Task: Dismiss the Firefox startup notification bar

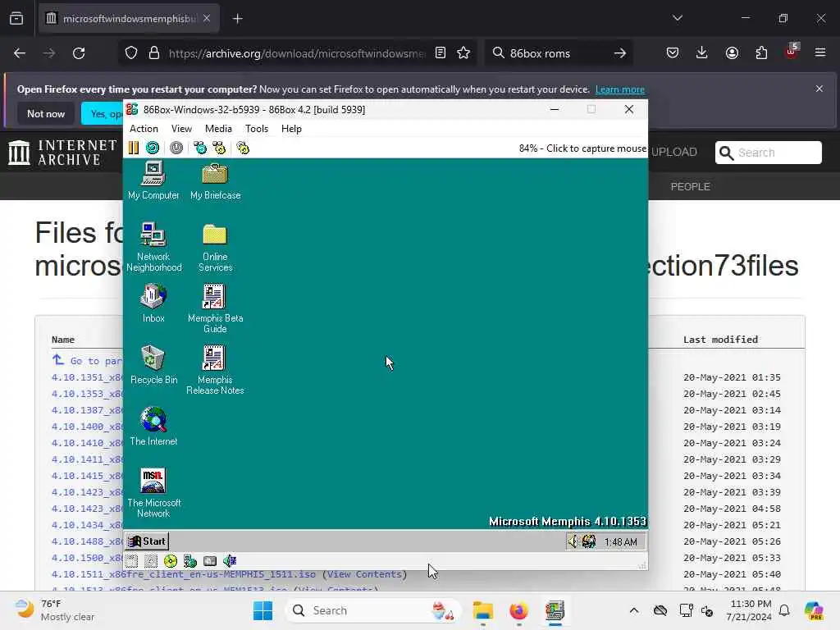Action: click(x=819, y=89)
